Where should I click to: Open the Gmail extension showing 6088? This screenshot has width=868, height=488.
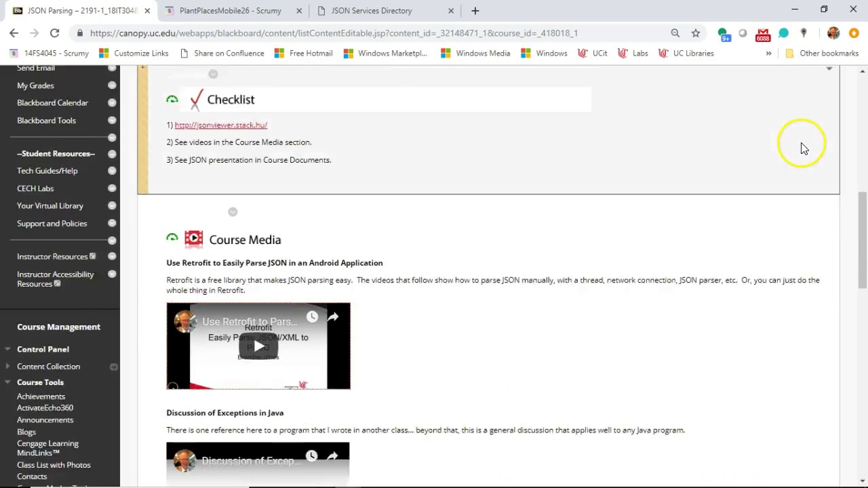tap(764, 34)
